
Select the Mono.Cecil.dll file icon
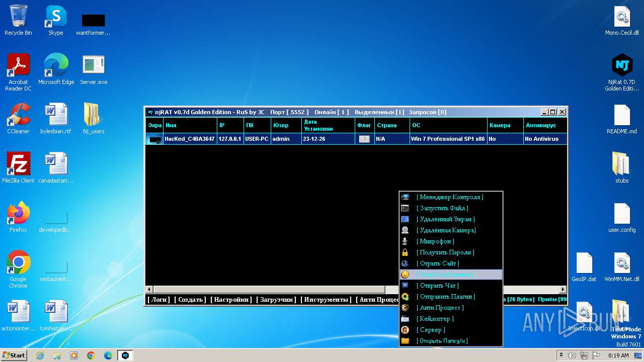point(622,20)
